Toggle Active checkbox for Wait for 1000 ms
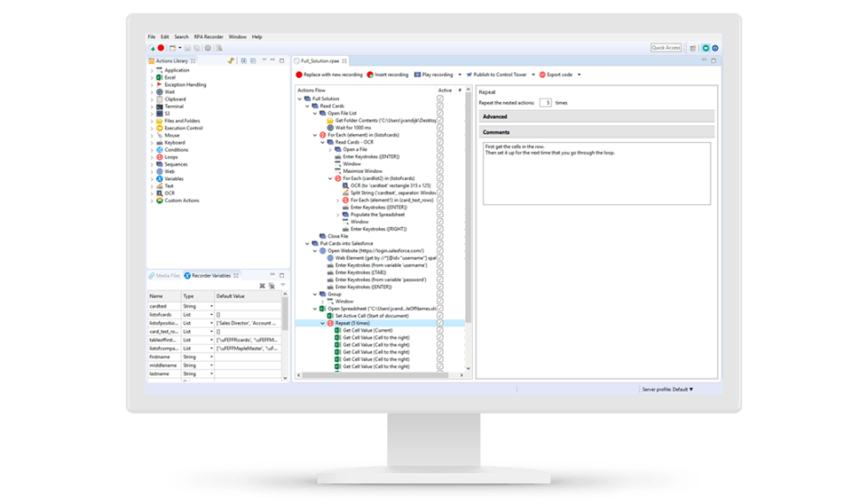Viewport: 868px width, 503px height. 440,128
